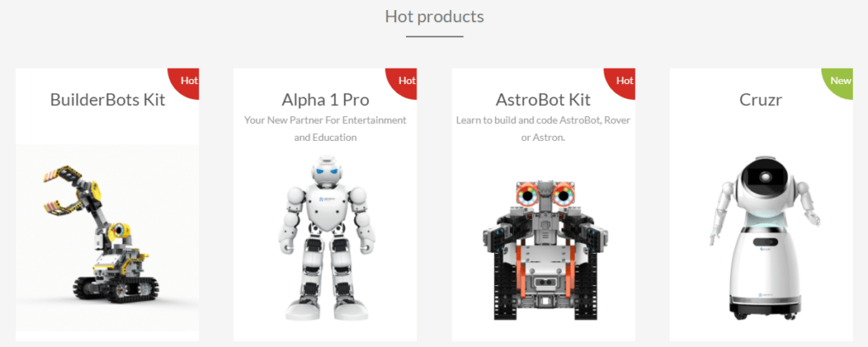Open the AstroBot Kit title link
Screen dimensions: 868x347
tap(543, 100)
